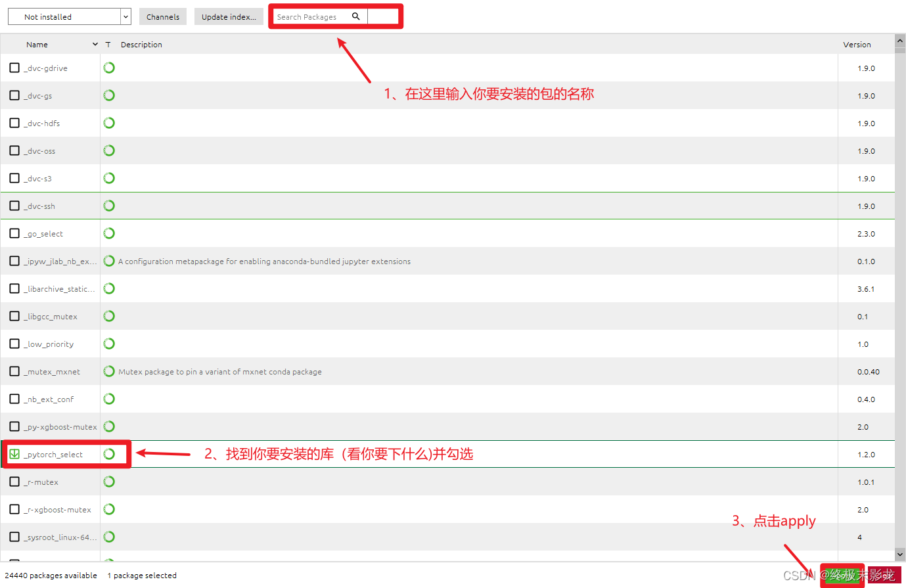Check the _dvc-hdfs package checkbox
Image resolution: width=906 pixels, height=588 pixels.
pos(14,123)
